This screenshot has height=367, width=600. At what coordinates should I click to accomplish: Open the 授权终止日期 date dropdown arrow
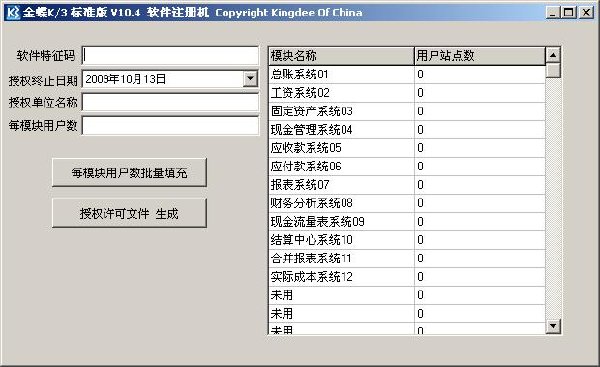click(250, 79)
